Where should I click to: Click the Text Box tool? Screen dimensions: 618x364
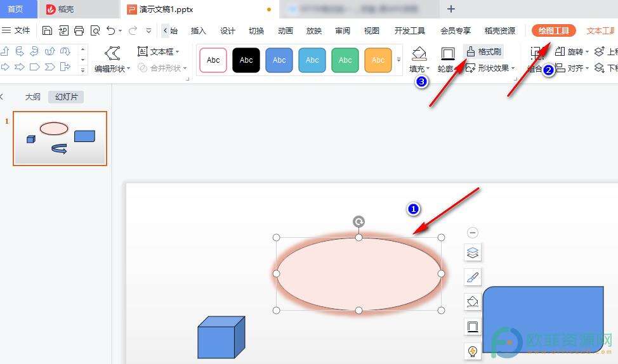pos(158,51)
